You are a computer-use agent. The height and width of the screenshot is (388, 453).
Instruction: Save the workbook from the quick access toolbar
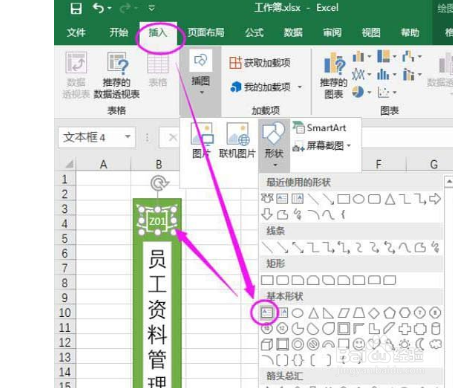76,8
